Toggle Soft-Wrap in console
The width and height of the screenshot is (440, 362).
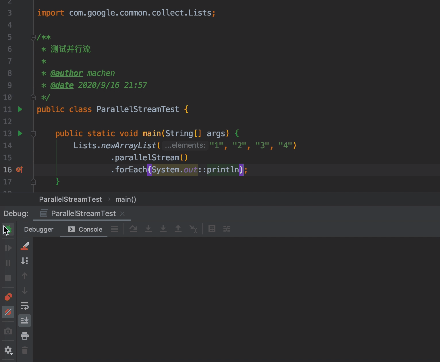point(25,306)
